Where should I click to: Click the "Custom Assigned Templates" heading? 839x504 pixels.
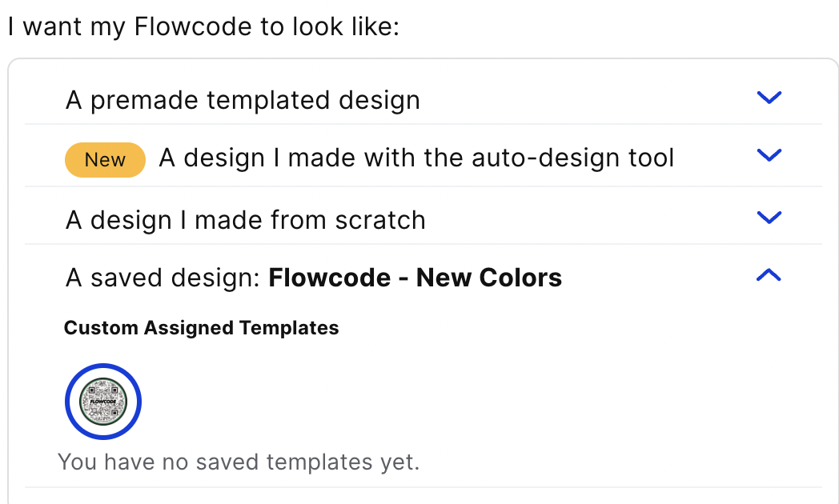(x=201, y=328)
